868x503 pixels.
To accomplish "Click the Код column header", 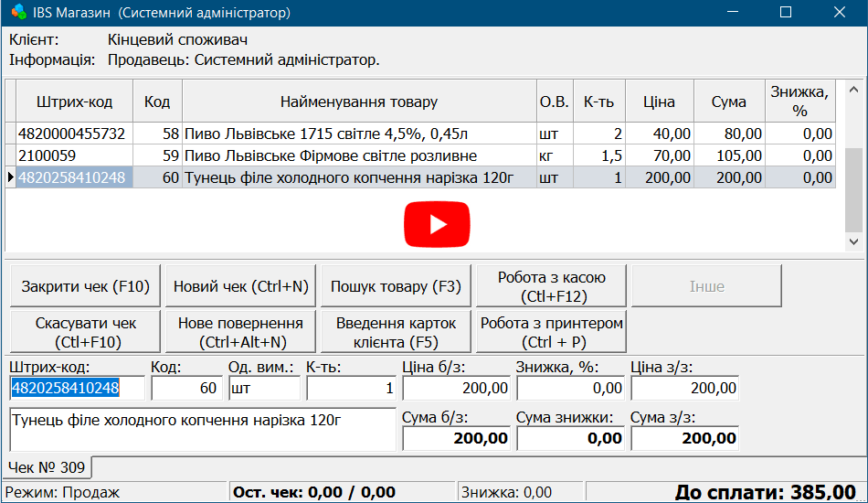I will tap(157, 102).
